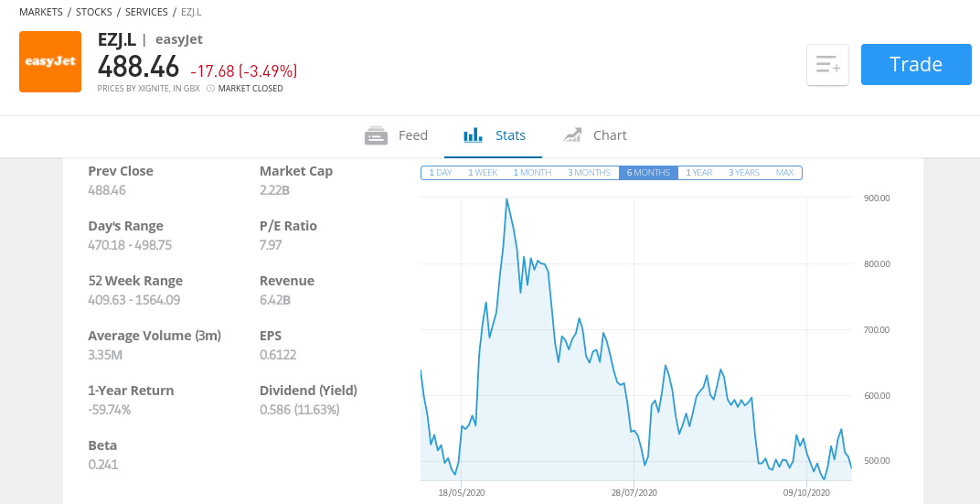
Task: Select the MAX chart range
Action: (x=785, y=173)
